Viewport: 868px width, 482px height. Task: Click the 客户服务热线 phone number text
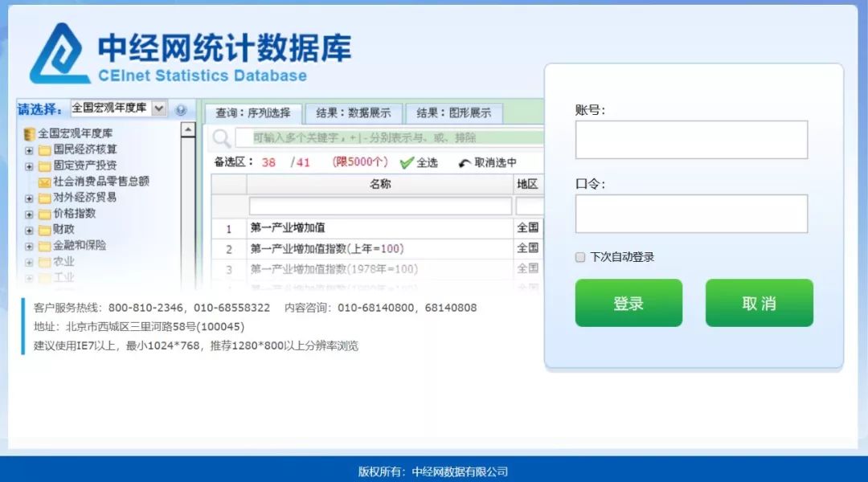[x=190, y=308]
